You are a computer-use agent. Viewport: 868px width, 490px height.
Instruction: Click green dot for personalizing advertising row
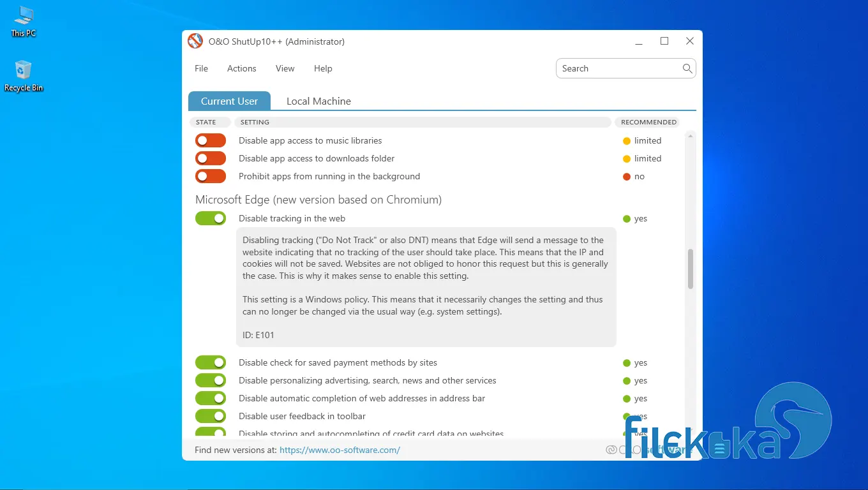[627, 381]
